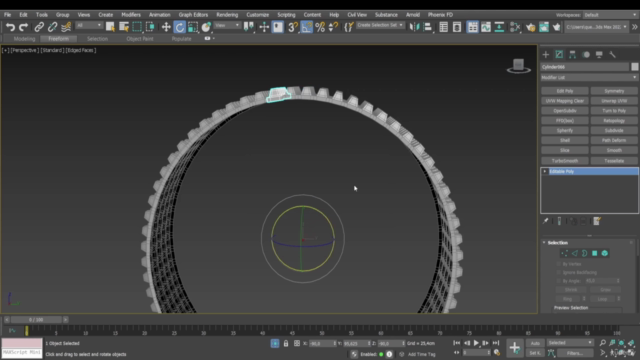Switch to the Modeling ribbon tab
This screenshot has width=640, height=360.
(24, 39)
